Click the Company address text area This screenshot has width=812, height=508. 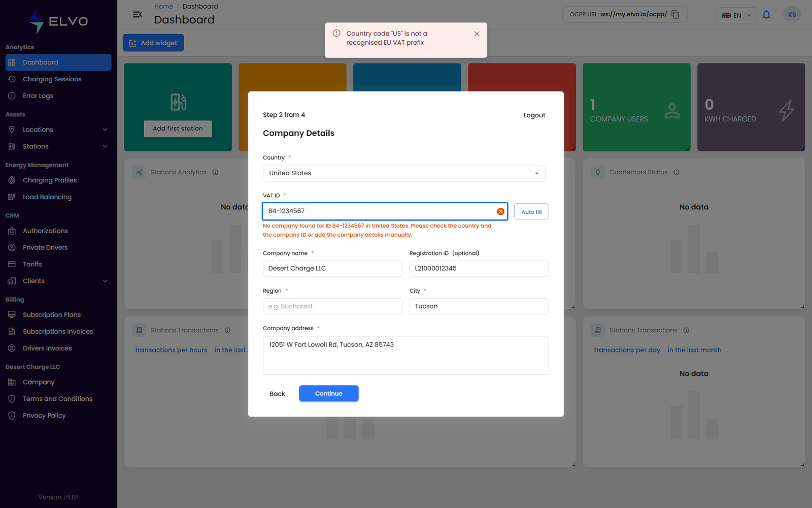point(406,356)
